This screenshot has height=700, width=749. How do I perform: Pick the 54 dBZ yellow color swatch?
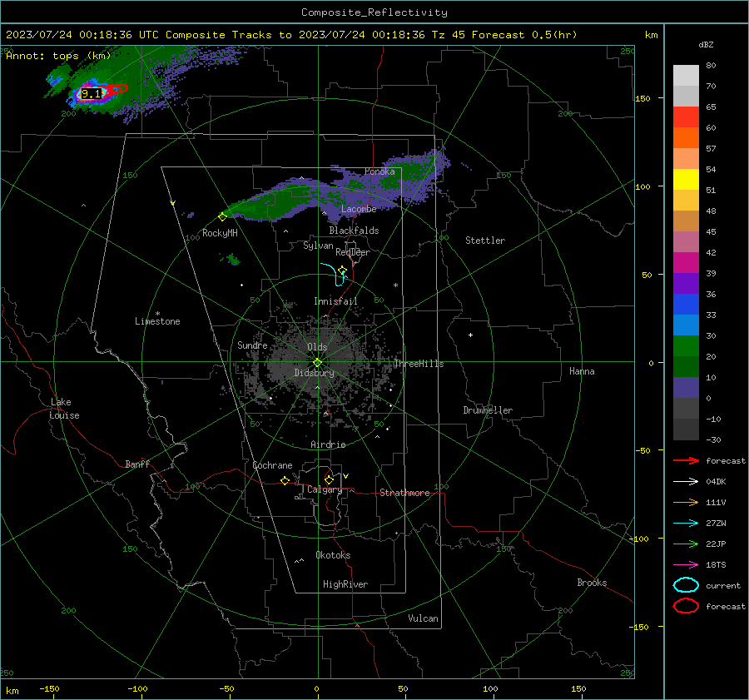pyautogui.click(x=686, y=179)
